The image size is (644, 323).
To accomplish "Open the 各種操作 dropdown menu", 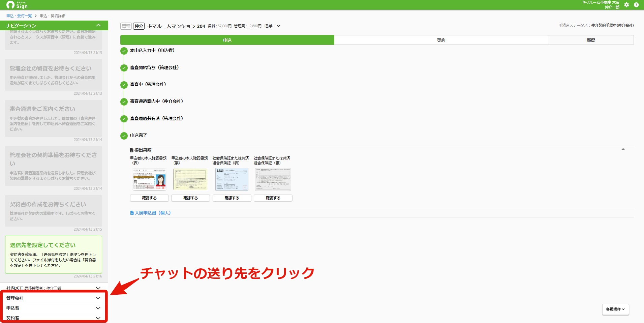I will 615,309.
